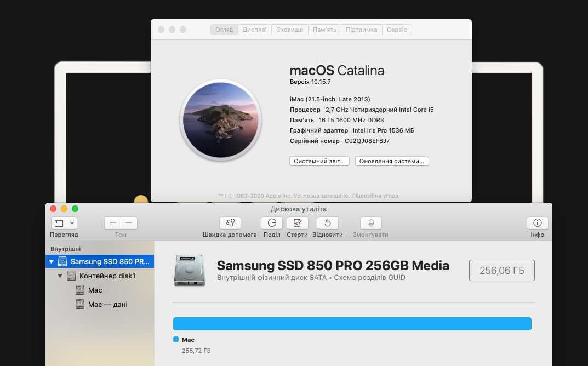Collapse the Контейнер disk1 disclosure triangle
Screen dimensions: 588x366
coord(60,276)
